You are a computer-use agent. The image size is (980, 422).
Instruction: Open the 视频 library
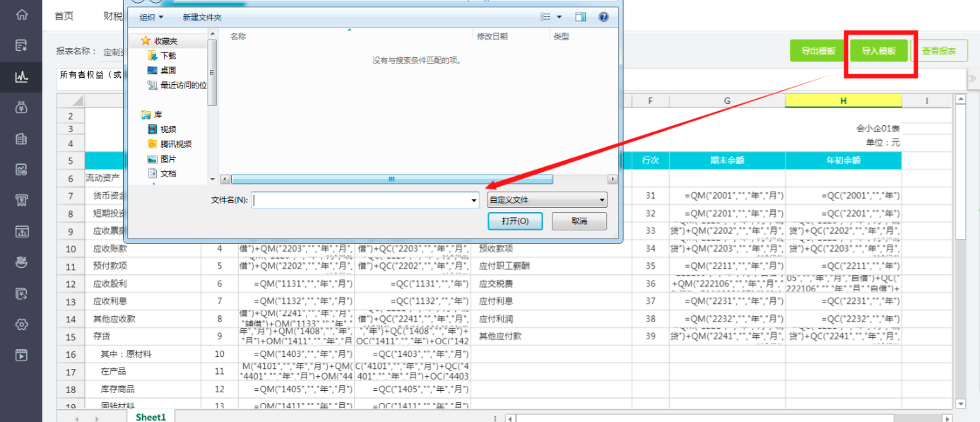tap(162, 129)
